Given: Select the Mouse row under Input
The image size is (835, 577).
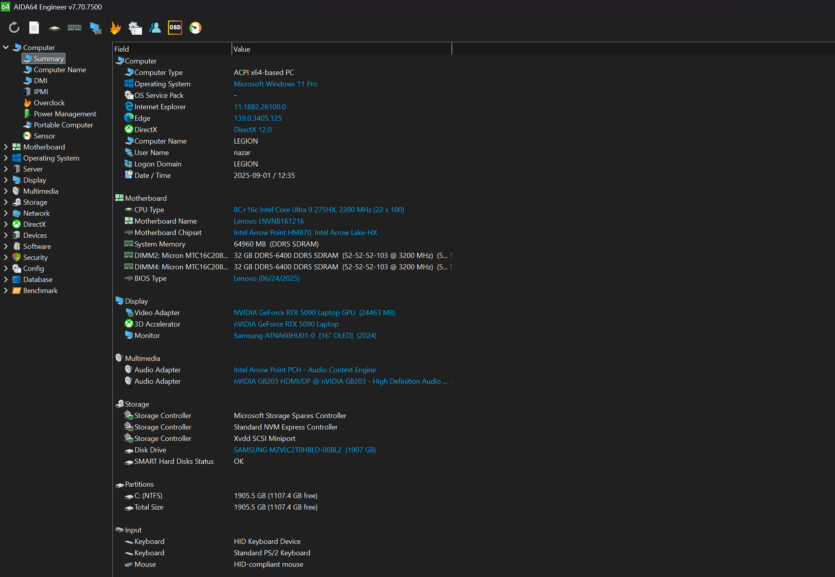Looking at the screenshot, I should pos(282,564).
